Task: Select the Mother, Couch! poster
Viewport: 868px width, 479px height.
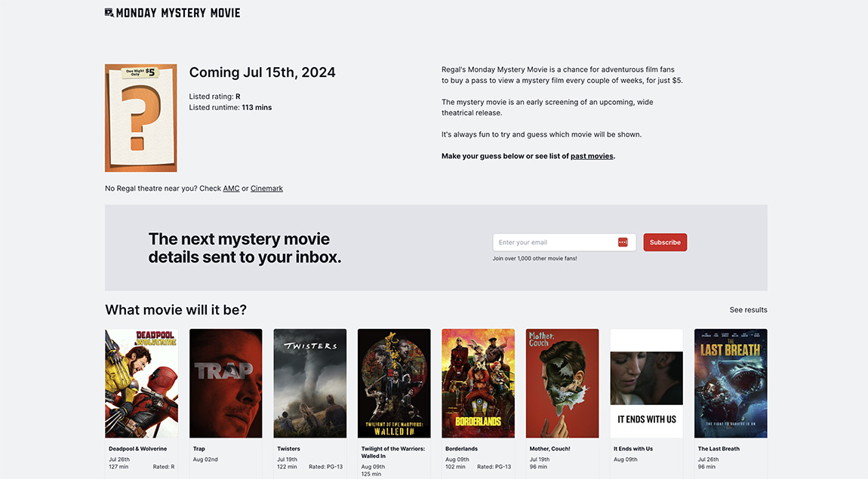Action: point(562,383)
